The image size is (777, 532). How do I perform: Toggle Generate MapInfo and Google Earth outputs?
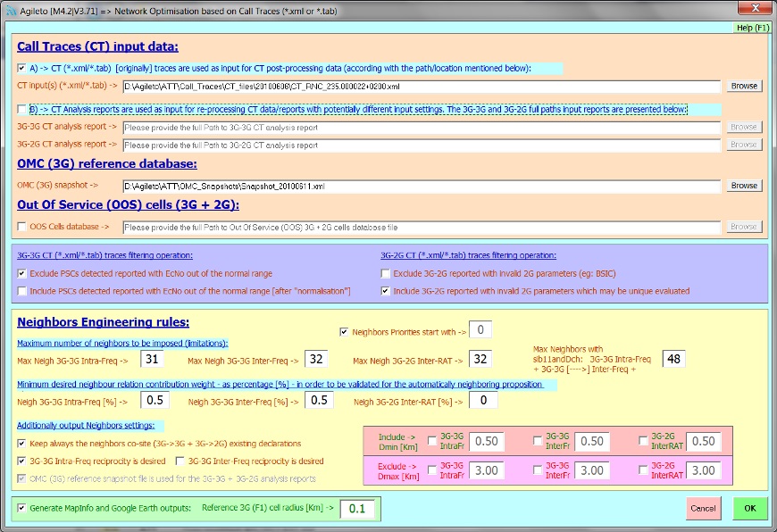click(22, 508)
